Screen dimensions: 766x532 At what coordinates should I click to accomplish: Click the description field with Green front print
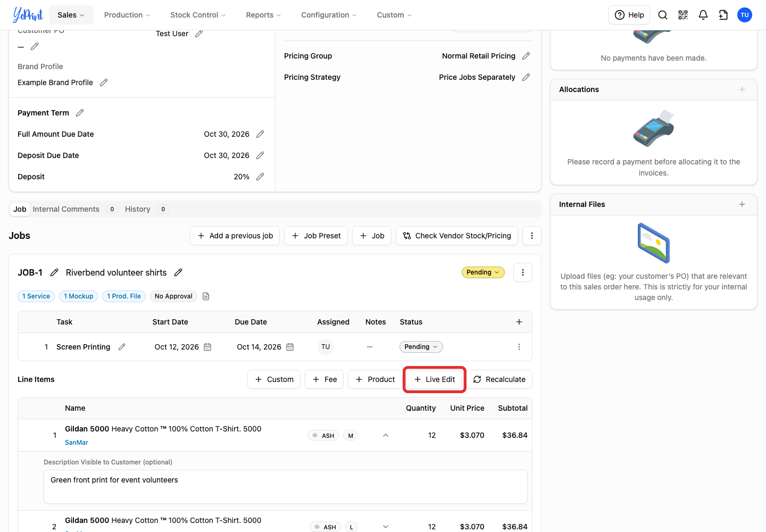click(x=286, y=487)
